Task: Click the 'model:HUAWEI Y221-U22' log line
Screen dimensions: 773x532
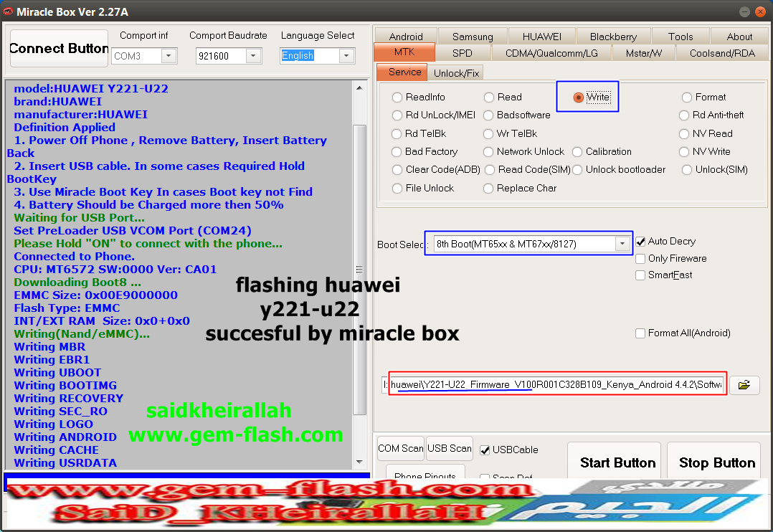Action: (90, 88)
